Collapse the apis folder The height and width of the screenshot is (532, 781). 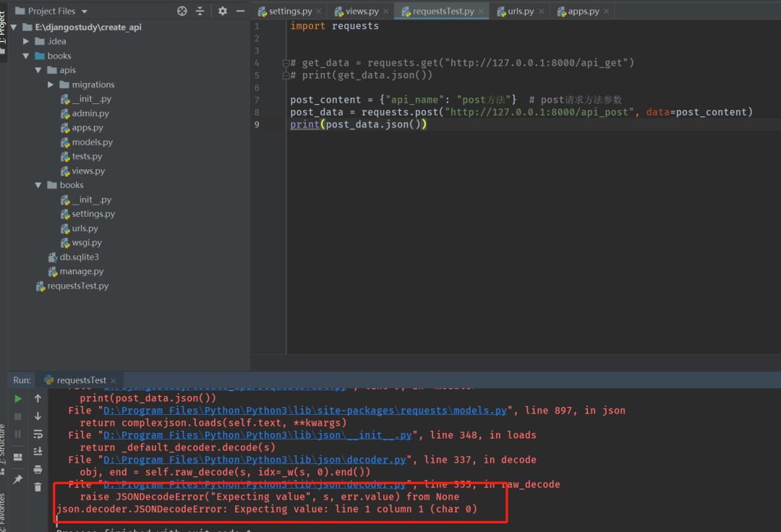38,71
